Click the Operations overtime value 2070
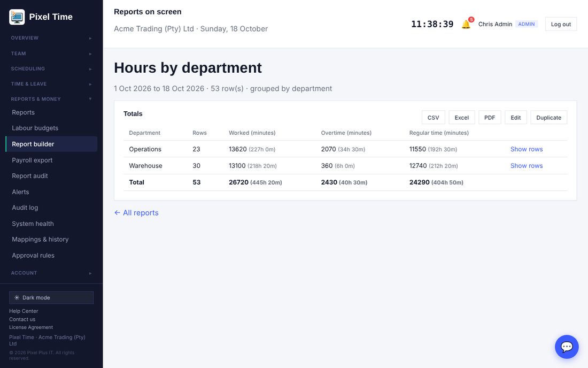 [x=329, y=149]
